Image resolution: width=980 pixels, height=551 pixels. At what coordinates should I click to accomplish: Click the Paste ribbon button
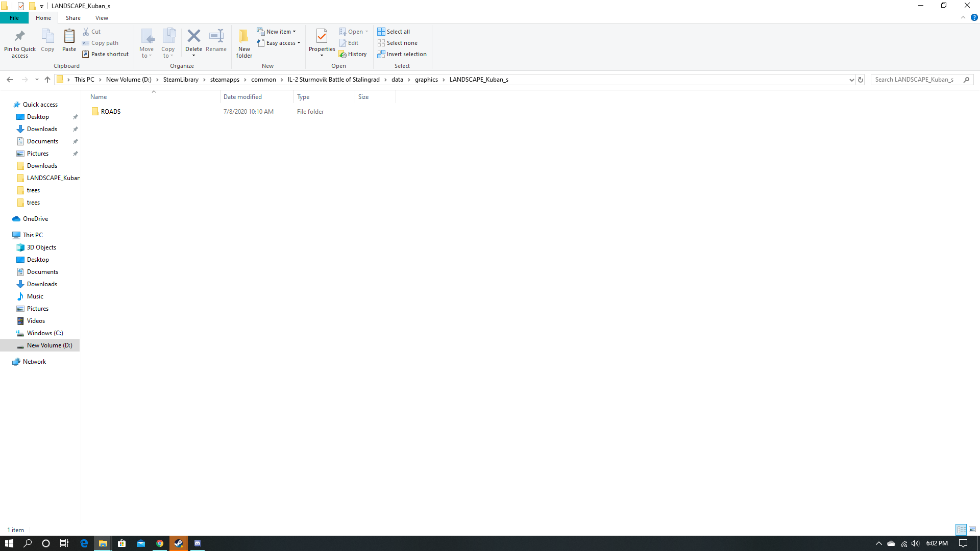point(69,40)
